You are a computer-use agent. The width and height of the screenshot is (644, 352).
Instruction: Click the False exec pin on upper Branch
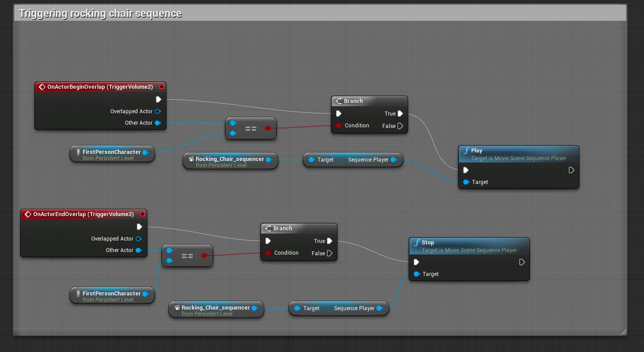(x=400, y=126)
